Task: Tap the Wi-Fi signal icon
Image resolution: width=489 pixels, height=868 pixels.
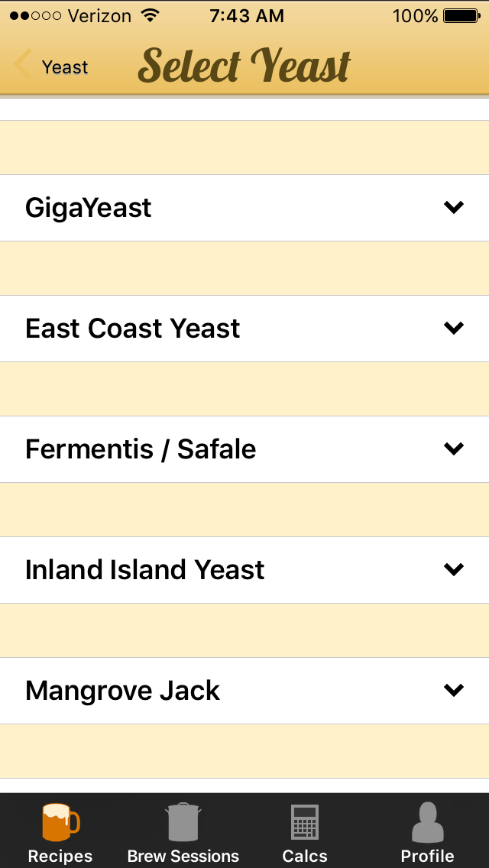Action: pyautogui.click(x=150, y=15)
